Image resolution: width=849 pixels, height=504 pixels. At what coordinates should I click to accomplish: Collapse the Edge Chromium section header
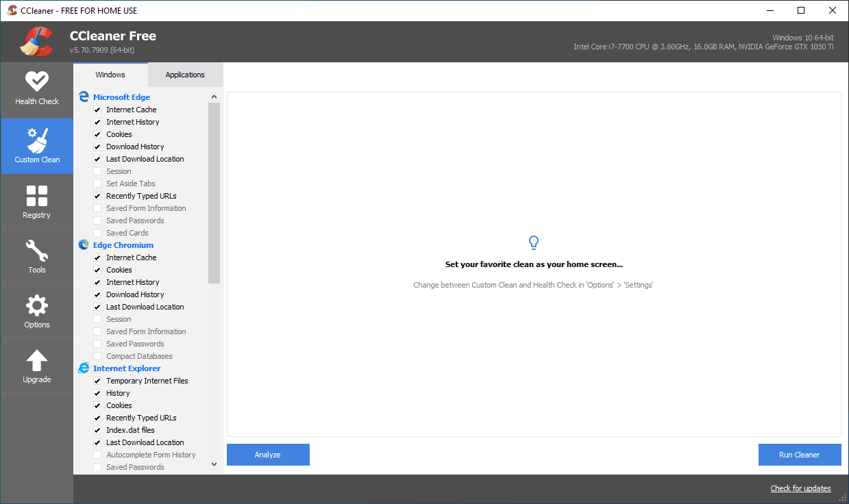coord(123,244)
